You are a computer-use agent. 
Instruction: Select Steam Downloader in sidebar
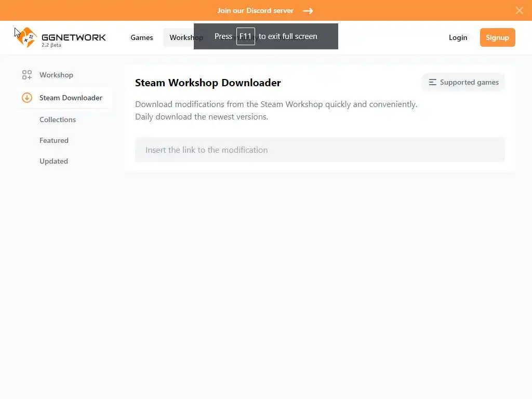coord(64,98)
